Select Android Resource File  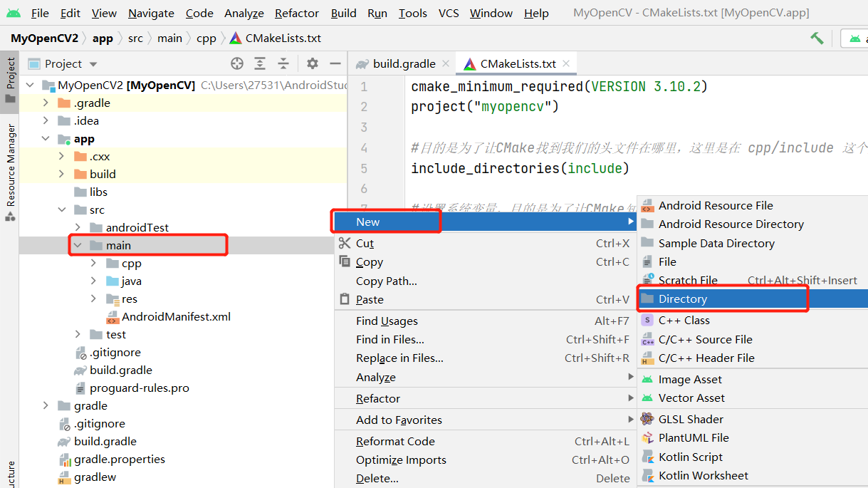pyautogui.click(x=753, y=205)
